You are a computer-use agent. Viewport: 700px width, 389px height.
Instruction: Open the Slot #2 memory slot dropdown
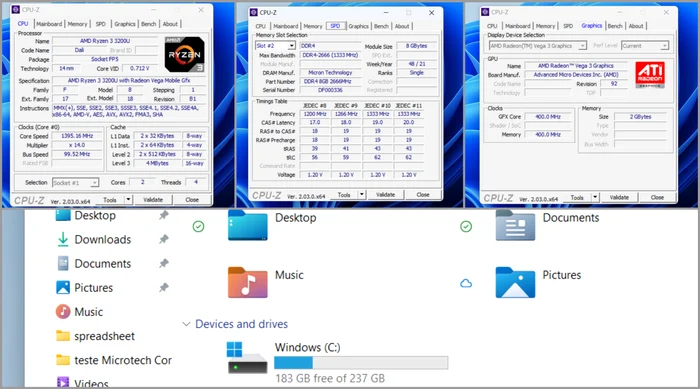pyautogui.click(x=292, y=46)
